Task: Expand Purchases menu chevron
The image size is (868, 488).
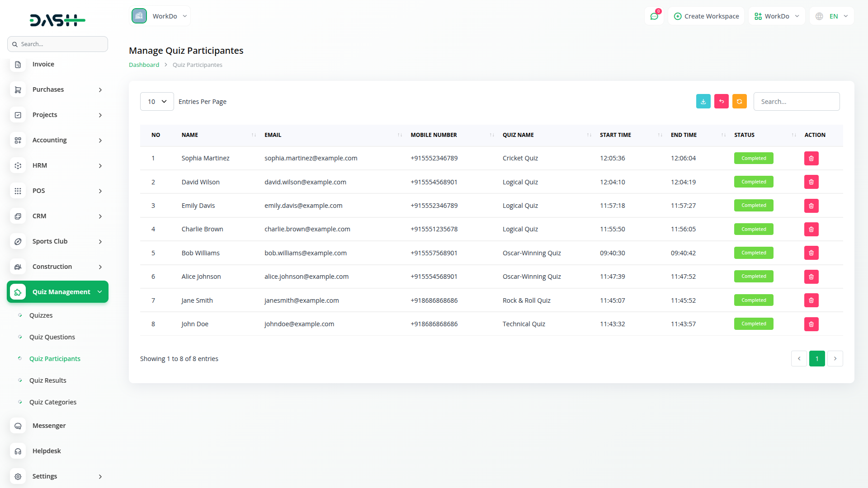Action: [x=100, y=90]
